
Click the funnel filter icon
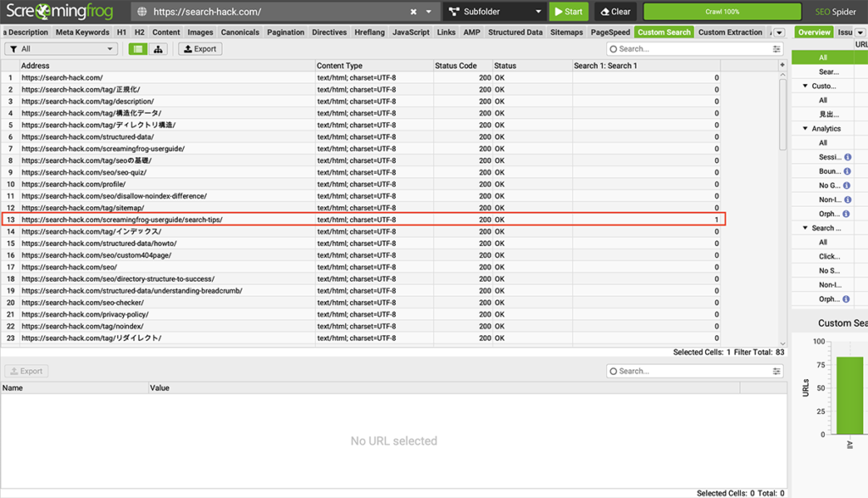[14, 48]
